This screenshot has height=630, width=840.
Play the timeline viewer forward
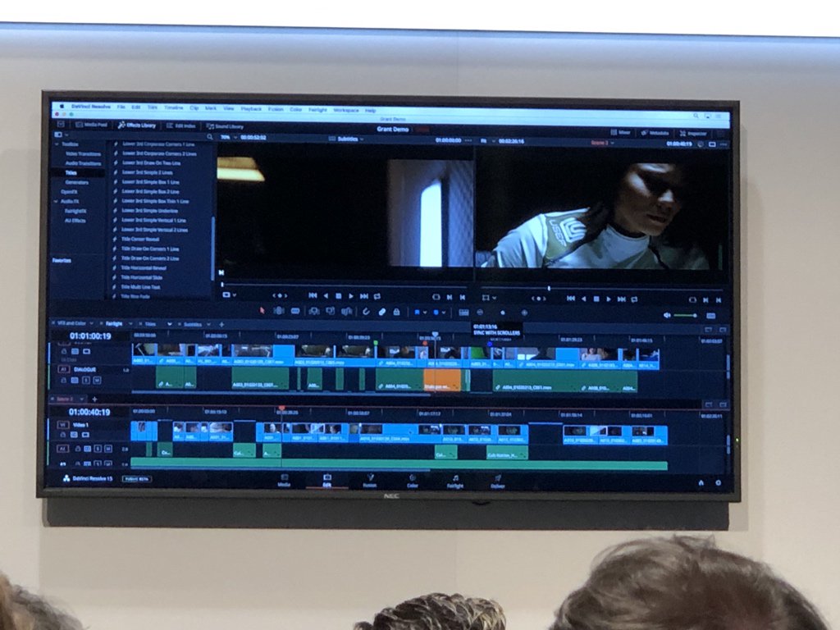coord(609,299)
